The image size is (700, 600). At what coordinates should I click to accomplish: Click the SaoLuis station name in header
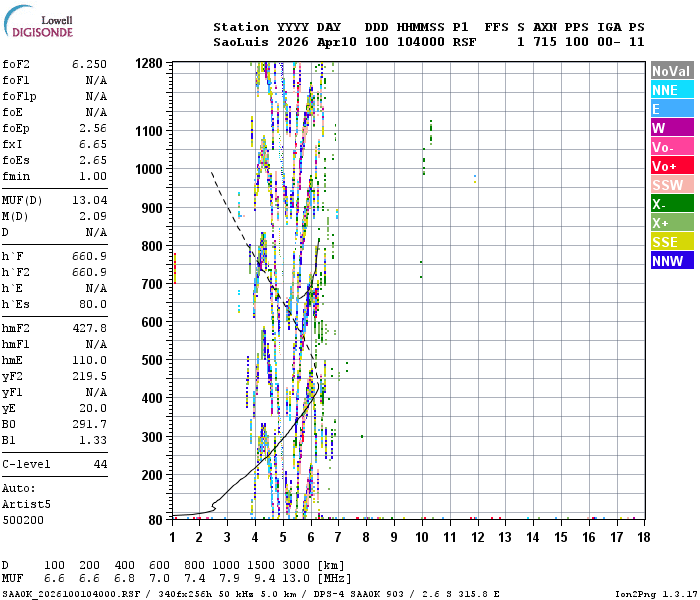(241, 42)
